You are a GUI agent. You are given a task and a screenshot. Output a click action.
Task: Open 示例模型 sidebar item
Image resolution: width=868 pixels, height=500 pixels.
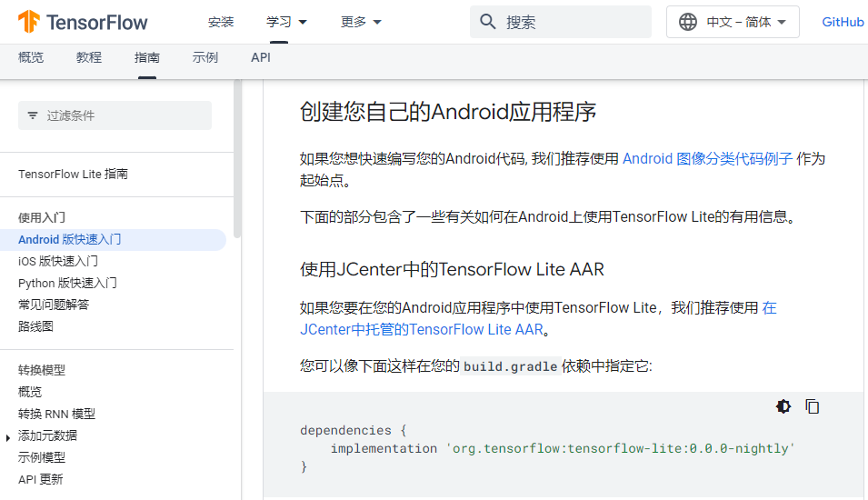coord(42,457)
